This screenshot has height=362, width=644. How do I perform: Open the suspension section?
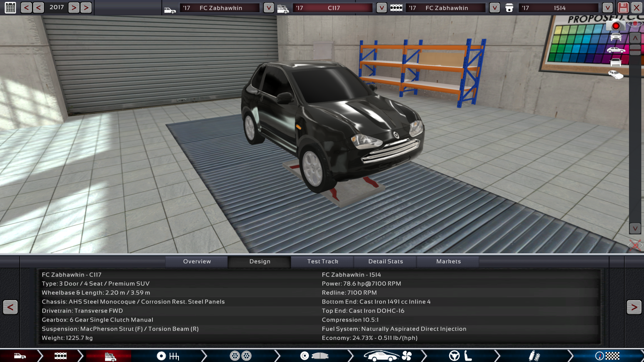534,356
